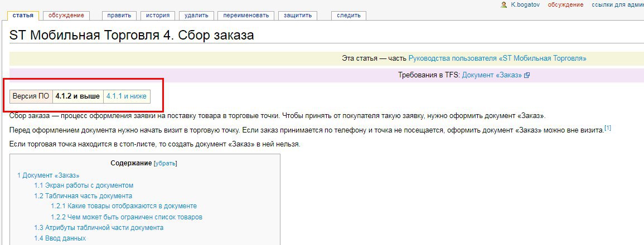The height and width of the screenshot is (245, 644).
Task: Collapse contents with убрать toggle
Action: (x=166, y=163)
